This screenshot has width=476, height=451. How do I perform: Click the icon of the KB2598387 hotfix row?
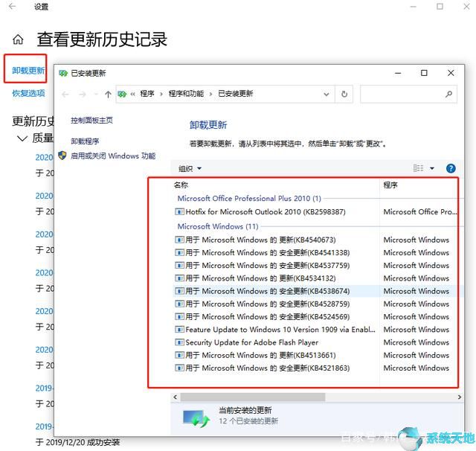[179, 211]
